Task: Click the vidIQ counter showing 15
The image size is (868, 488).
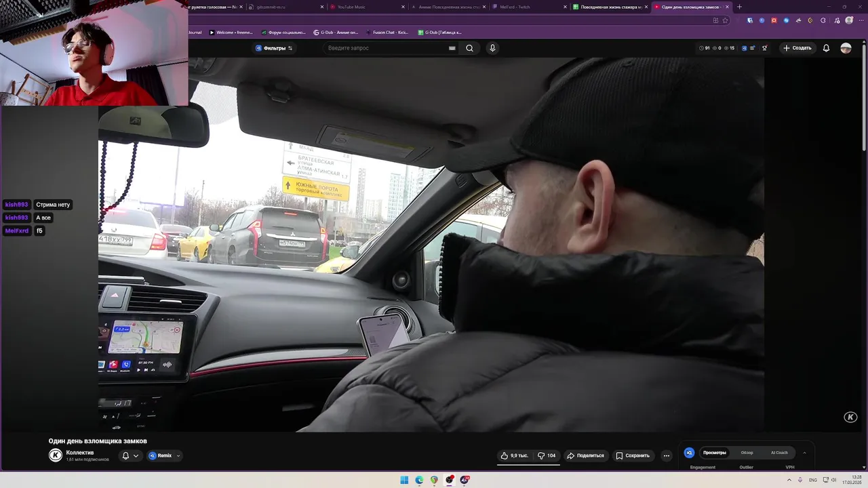Action: tap(729, 48)
